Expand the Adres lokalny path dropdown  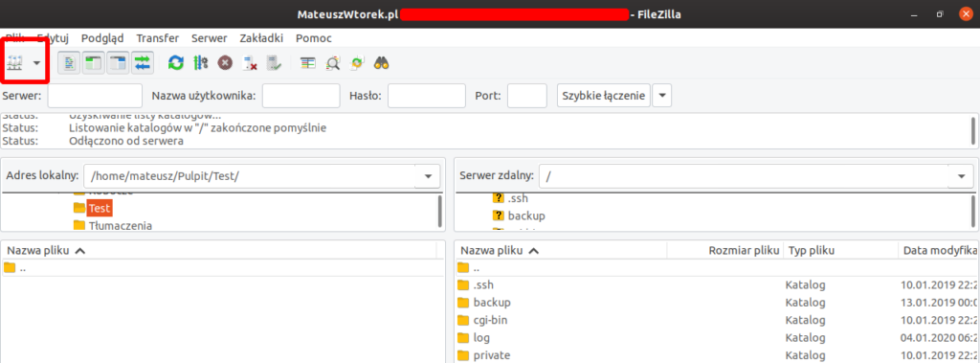pyautogui.click(x=428, y=176)
